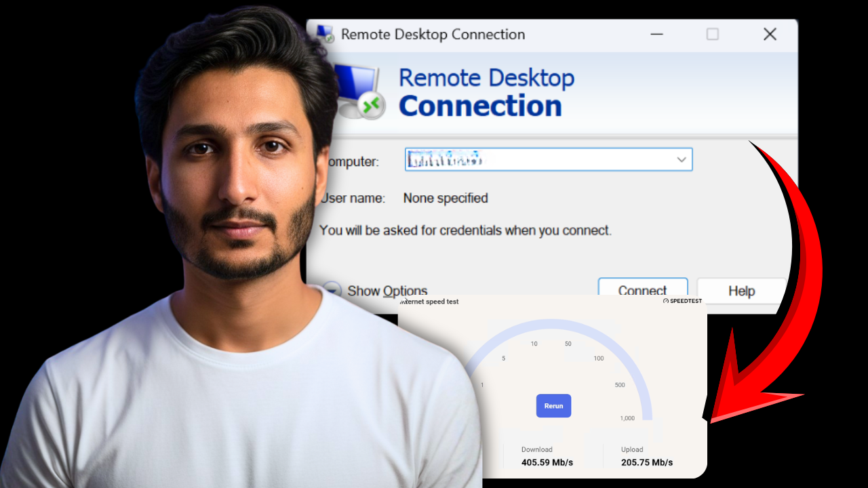Viewport: 868px width, 488px height.
Task: Open Help for Remote Desktop Connection
Action: pyautogui.click(x=741, y=290)
